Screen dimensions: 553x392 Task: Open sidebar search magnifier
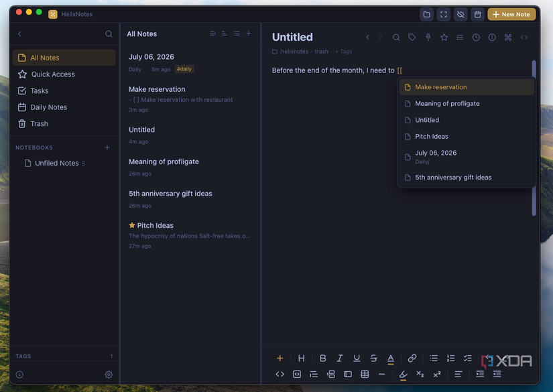[x=109, y=34]
